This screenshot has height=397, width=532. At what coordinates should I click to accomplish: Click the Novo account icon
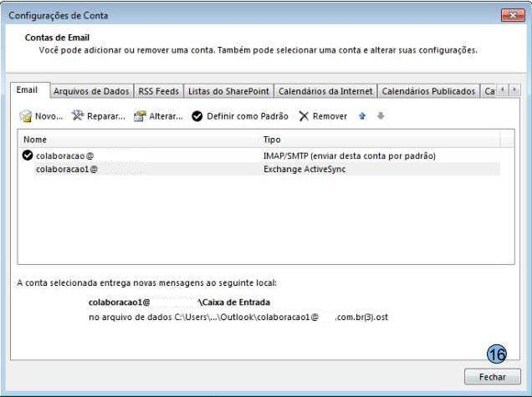tap(26, 116)
